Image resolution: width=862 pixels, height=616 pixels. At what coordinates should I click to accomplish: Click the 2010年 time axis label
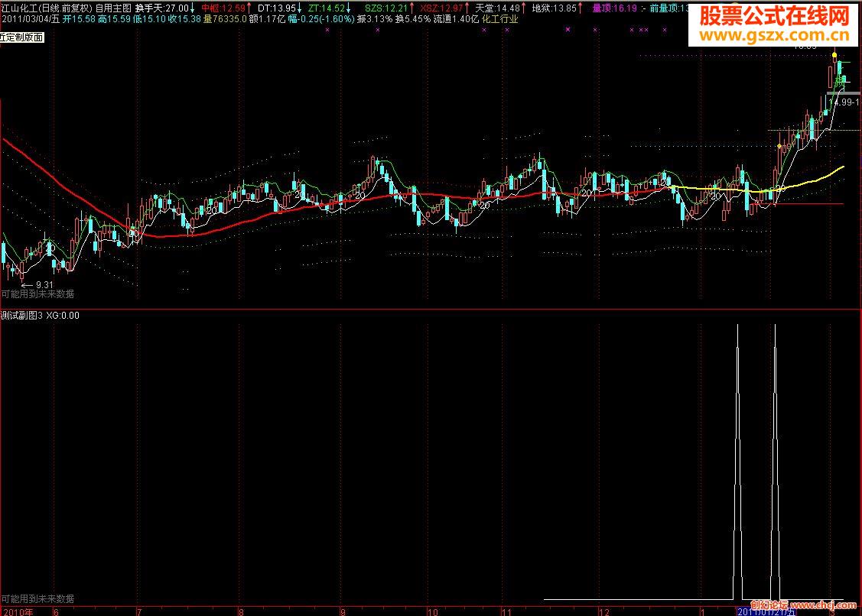18,611
